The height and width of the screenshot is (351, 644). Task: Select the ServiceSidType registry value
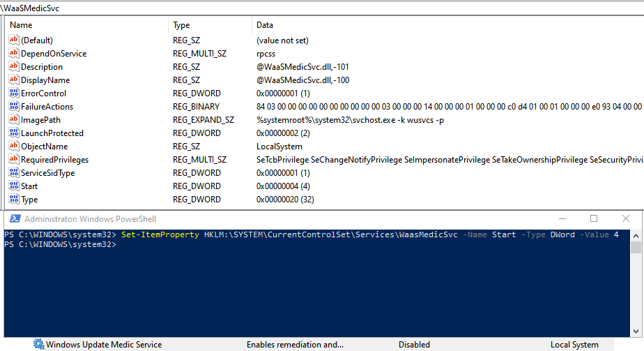[47, 173]
